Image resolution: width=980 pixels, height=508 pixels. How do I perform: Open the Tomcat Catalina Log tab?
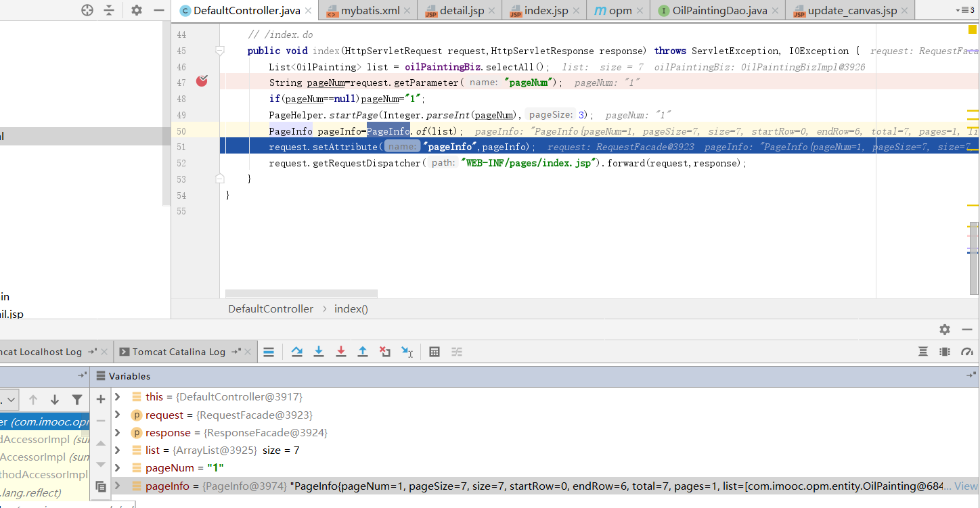(179, 352)
